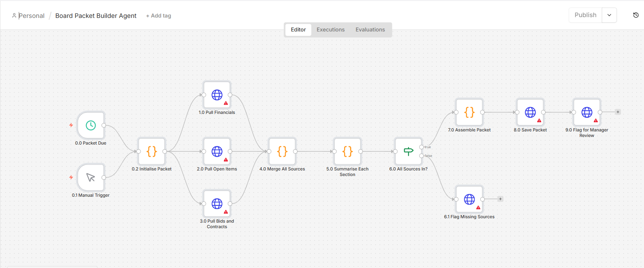644x268 pixels.
Task: Open the 3.0 Pull Bids and Contracts node
Action: pos(217,203)
